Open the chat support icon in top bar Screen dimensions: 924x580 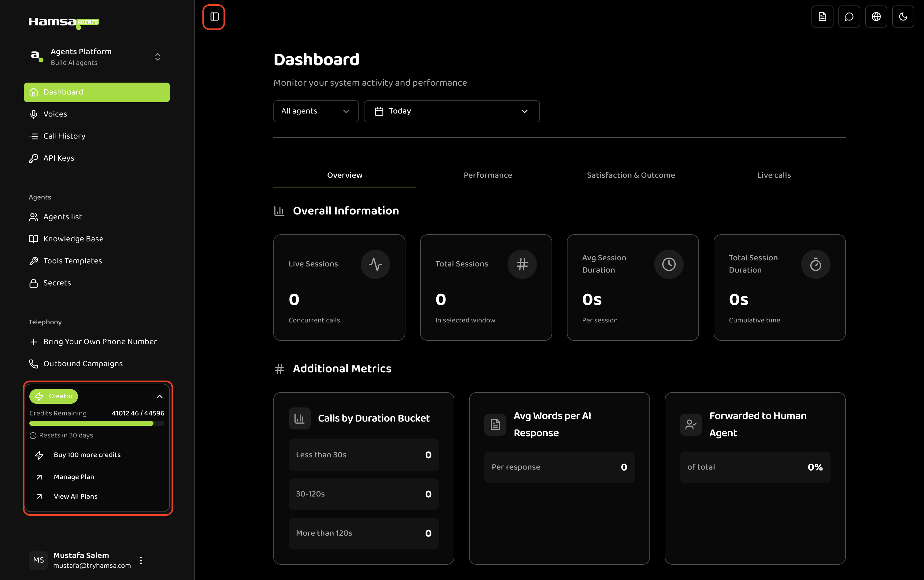pyautogui.click(x=849, y=17)
